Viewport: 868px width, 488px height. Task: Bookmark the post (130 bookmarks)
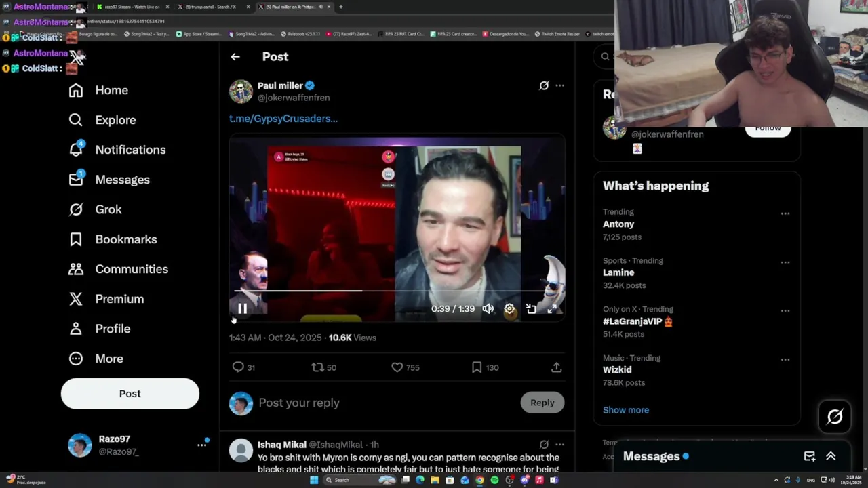pyautogui.click(x=485, y=367)
